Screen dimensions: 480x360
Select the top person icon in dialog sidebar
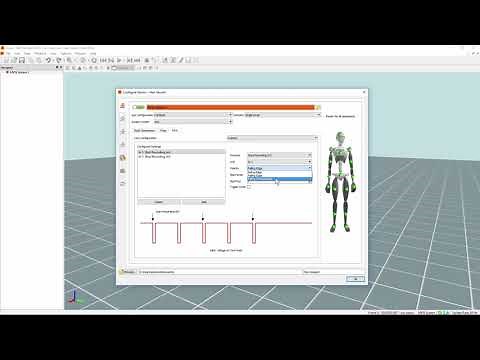click(123, 105)
